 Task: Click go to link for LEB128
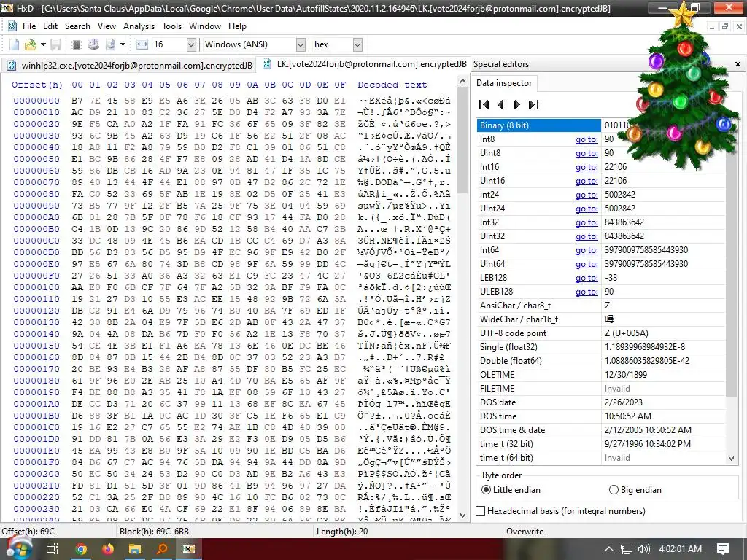[x=587, y=278]
